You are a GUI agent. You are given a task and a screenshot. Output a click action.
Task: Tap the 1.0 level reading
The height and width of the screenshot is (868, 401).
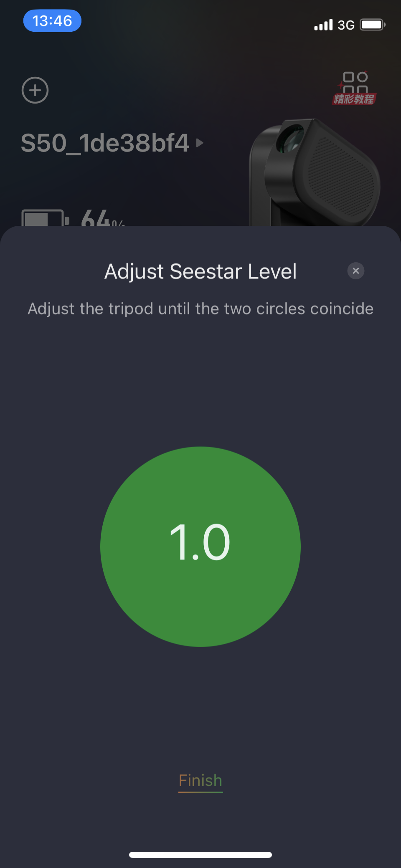click(x=200, y=542)
